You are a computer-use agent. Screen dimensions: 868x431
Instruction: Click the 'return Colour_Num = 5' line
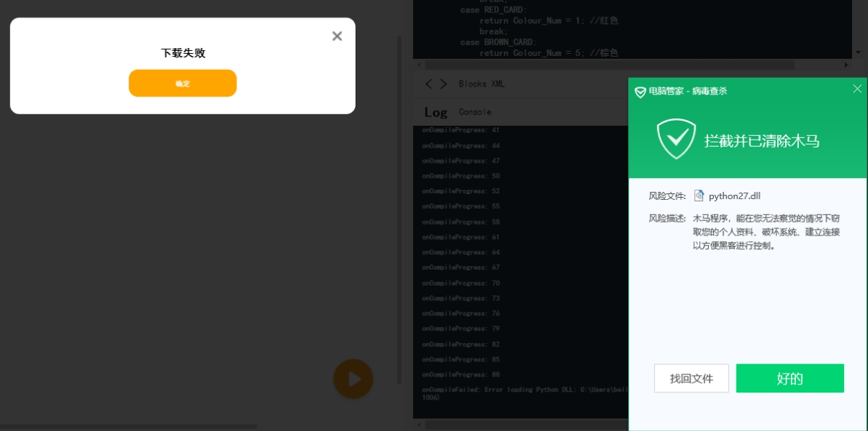point(549,53)
